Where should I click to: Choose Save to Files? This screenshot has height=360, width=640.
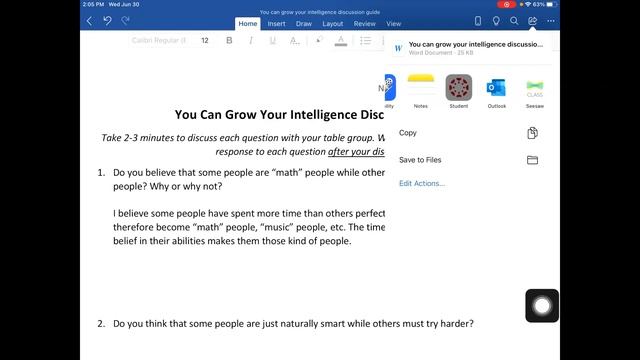tap(469, 160)
